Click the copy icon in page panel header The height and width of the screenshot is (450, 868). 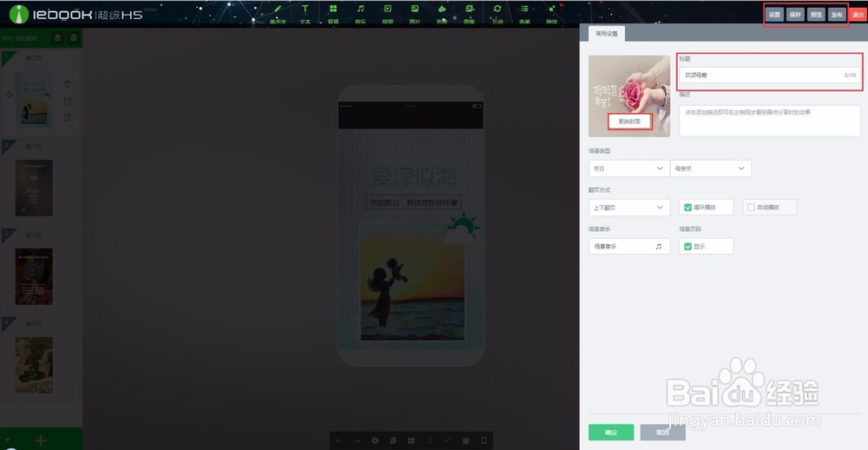pyautogui.click(x=73, y=37)
